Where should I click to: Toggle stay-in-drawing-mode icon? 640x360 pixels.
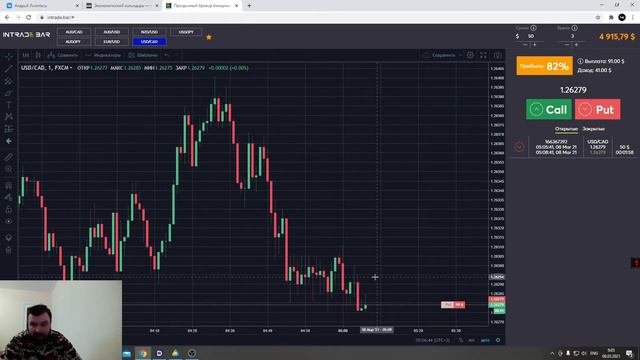pos(9,197)
